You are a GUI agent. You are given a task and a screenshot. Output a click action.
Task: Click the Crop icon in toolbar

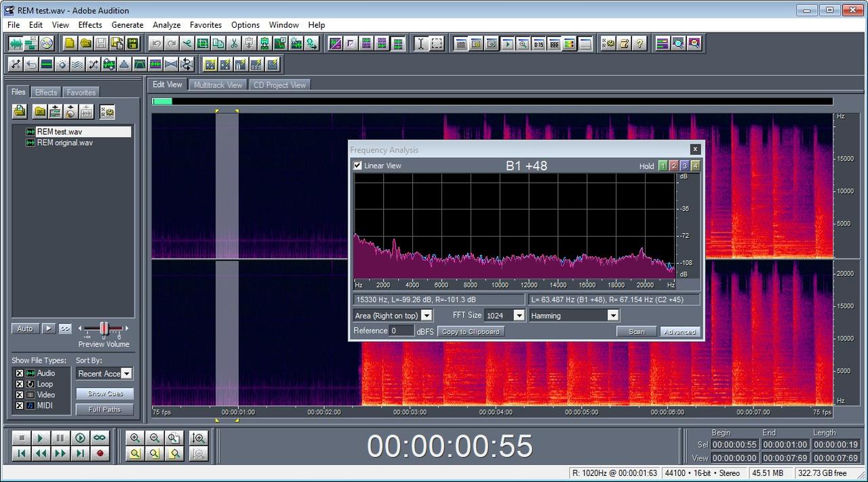click(203, 43)
